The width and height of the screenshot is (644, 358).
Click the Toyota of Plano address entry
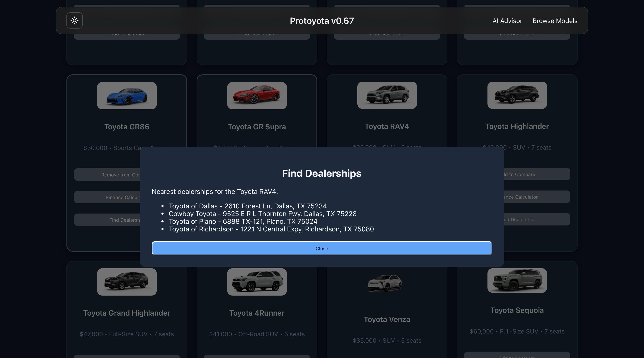pyautogui.click(x=243, y=221)
